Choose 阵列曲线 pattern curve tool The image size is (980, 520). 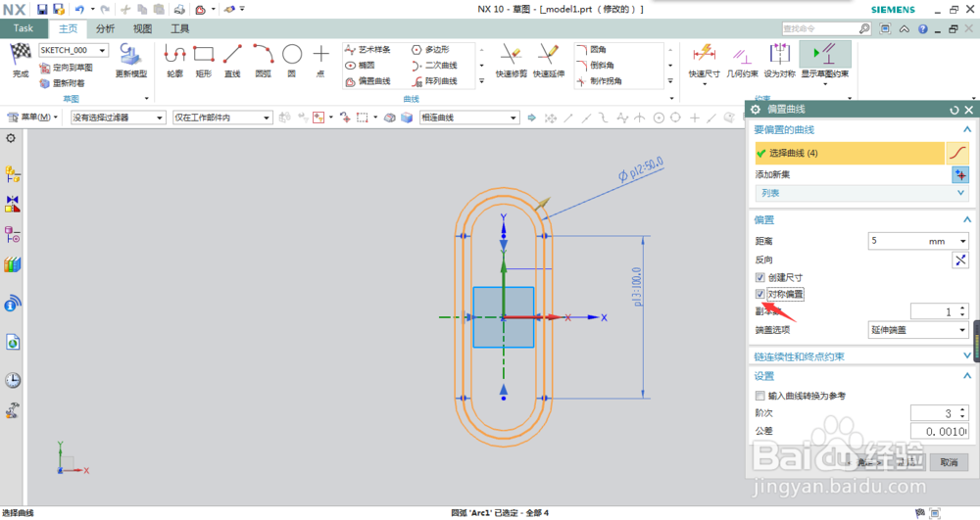pyautogui.click(x=434, y=81)
